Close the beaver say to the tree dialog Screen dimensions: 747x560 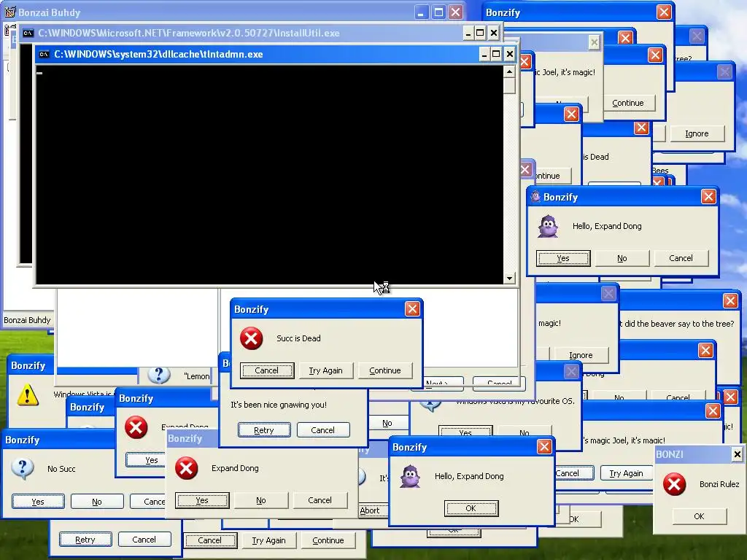[730, 300]
